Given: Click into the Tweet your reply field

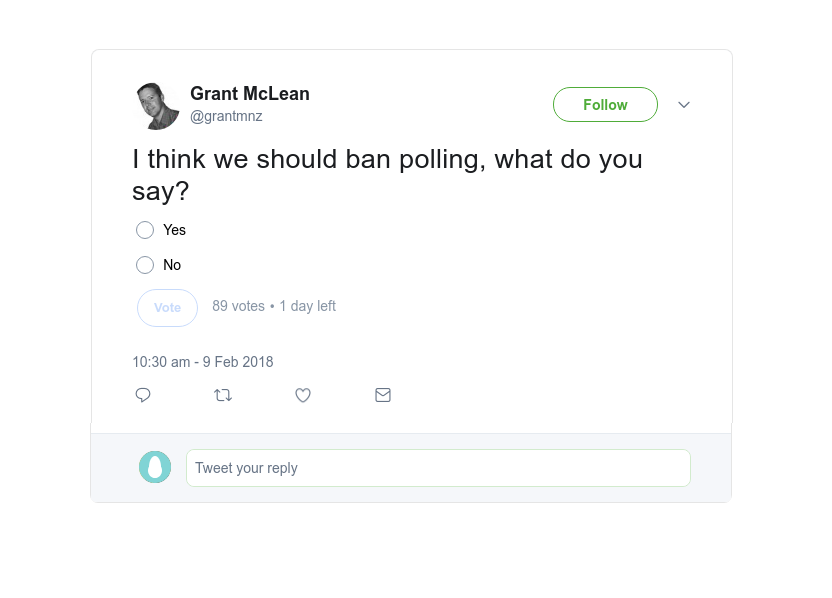Looking at the screenshot, I should (438, 468).
